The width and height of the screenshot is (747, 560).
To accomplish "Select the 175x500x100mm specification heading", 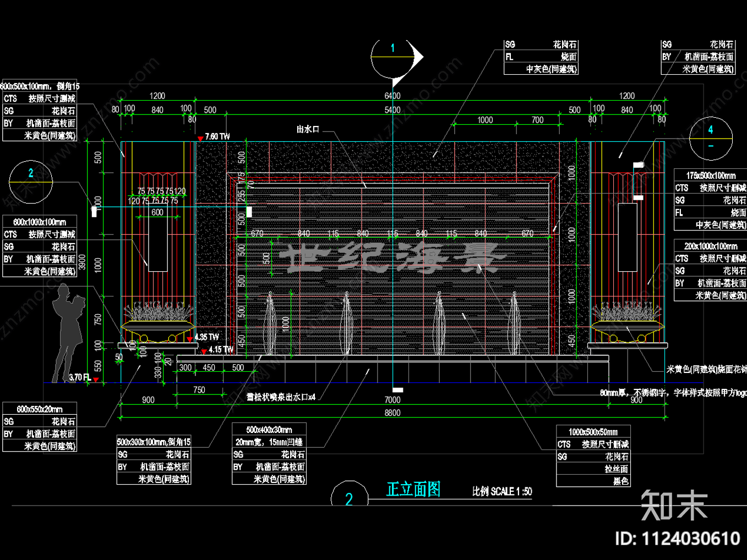I will click(x=711, y=175).
